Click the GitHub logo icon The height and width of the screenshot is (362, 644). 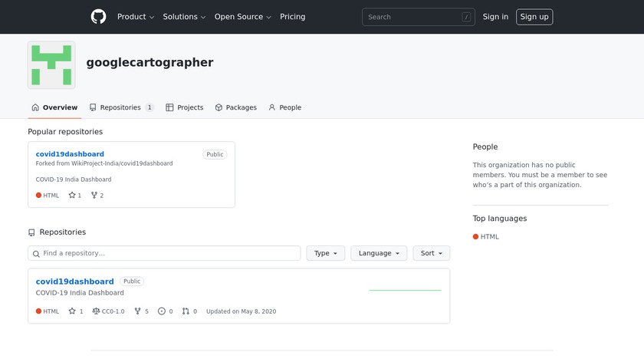click(98, 17)
